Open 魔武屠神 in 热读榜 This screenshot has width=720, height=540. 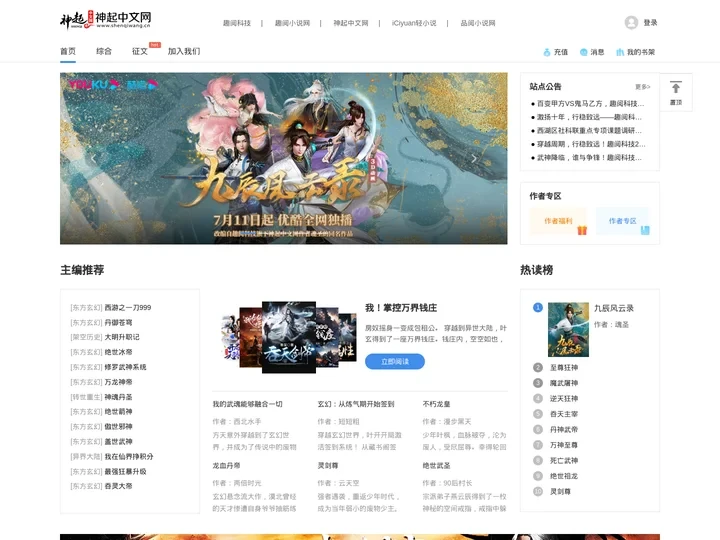[564, 383]
